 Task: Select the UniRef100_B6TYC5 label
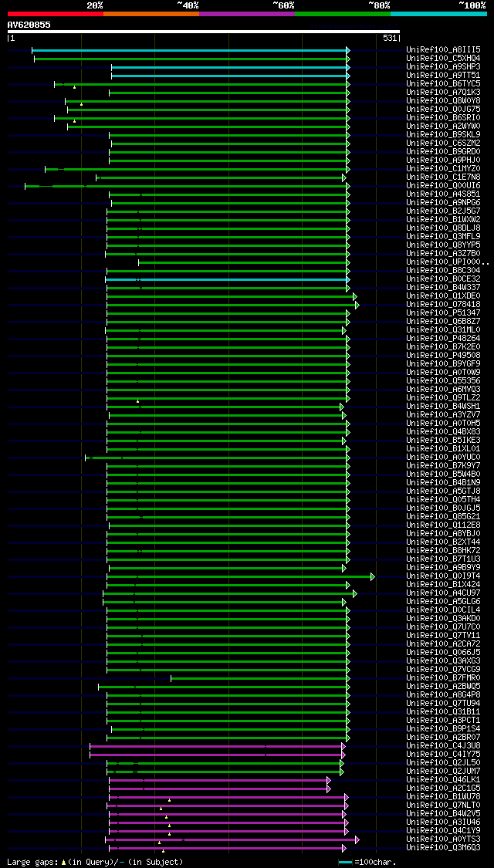coord(443,83)
